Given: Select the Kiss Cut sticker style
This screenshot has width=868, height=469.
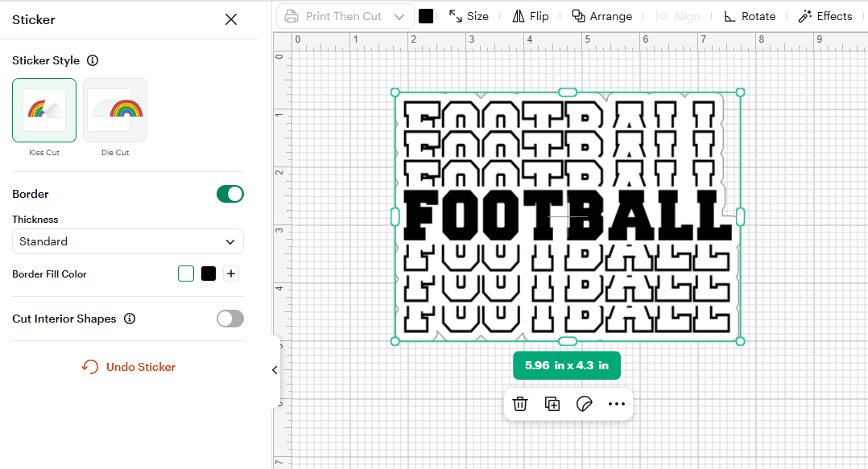Looking at the screenshot, I should pos(44,110).
